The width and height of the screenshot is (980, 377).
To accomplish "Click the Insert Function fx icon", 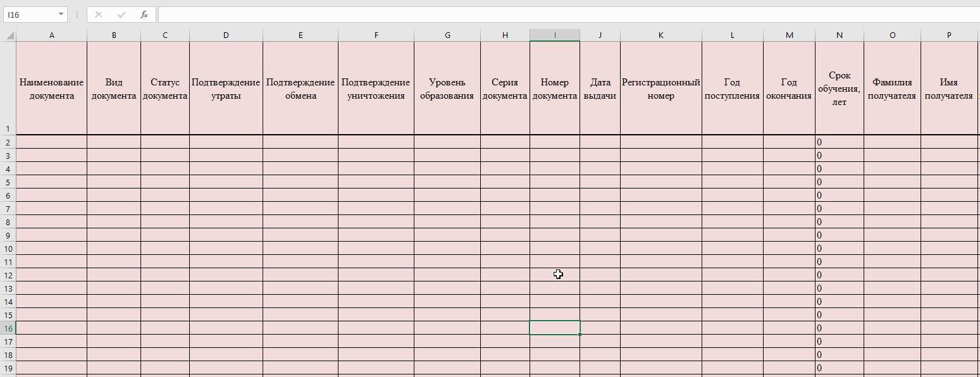I will (x=144, y=15).
